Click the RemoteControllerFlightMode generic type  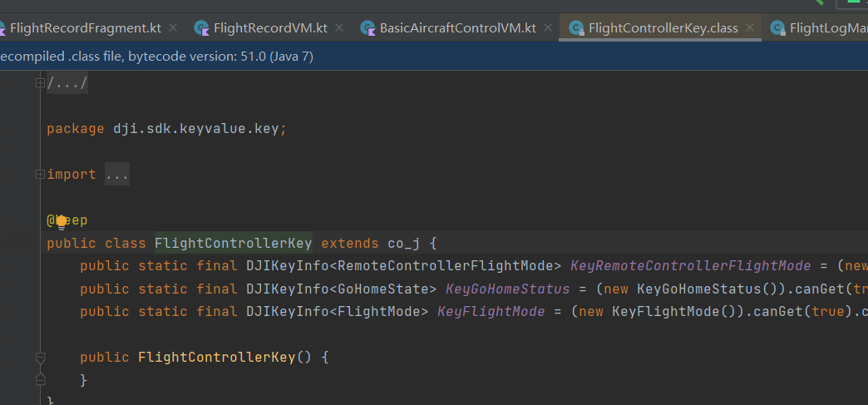click(445, 266)
